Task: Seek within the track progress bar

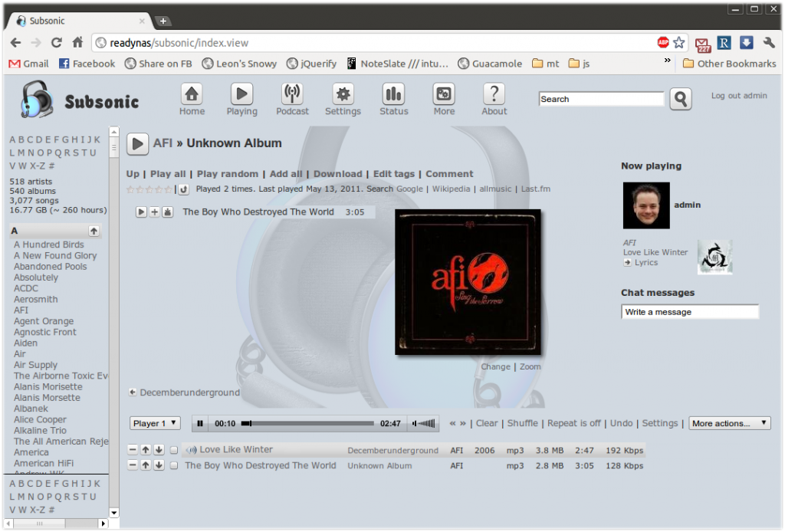Action: click(307, 423)
